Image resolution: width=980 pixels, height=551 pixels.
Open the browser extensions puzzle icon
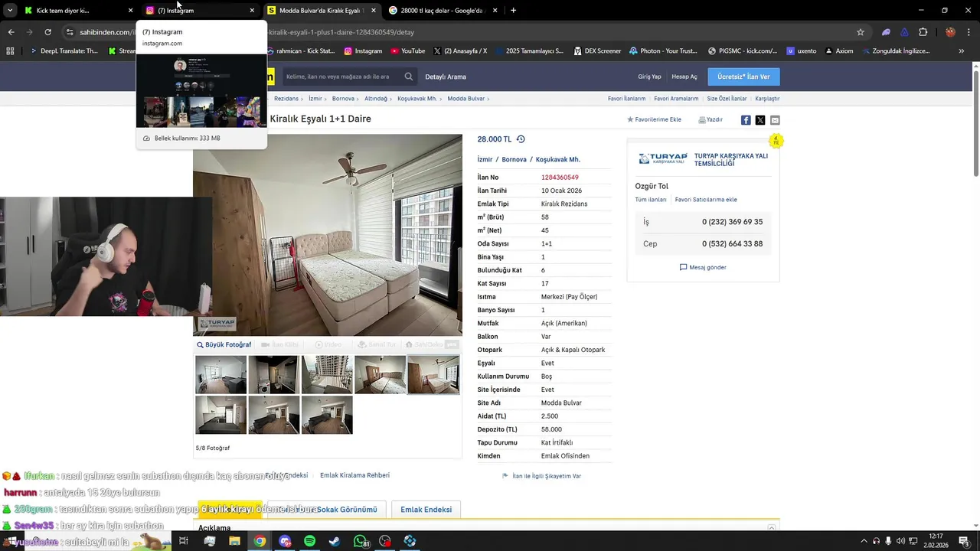point(923,32)
